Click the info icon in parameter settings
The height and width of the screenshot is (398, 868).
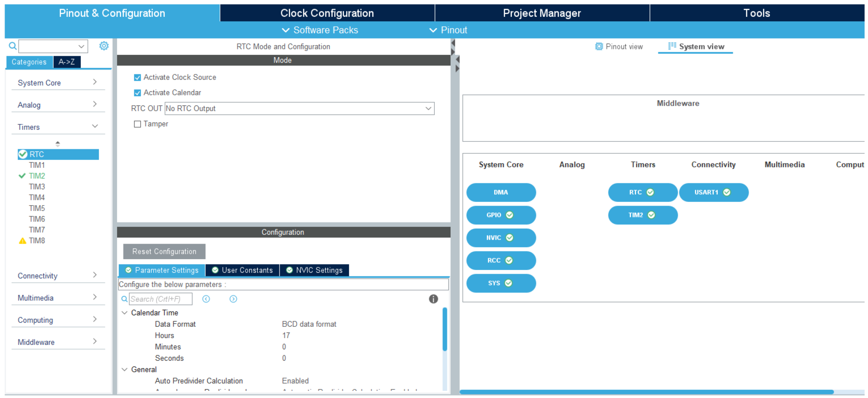click(433, 299)
